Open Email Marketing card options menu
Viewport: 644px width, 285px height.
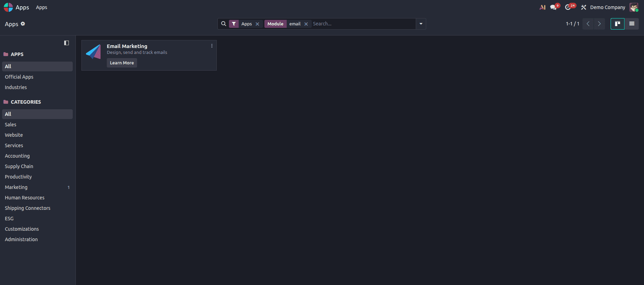pyautogui.click(x=212, y=46)
